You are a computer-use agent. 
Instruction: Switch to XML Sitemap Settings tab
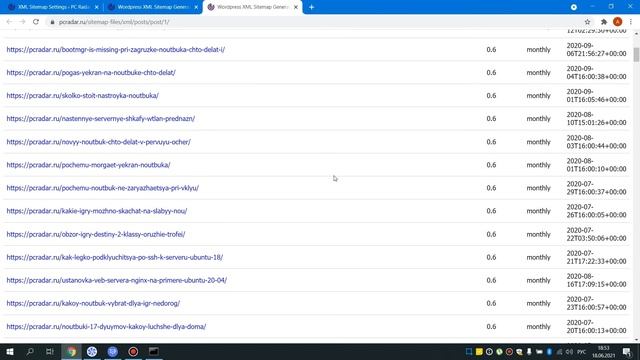(53, 7)
